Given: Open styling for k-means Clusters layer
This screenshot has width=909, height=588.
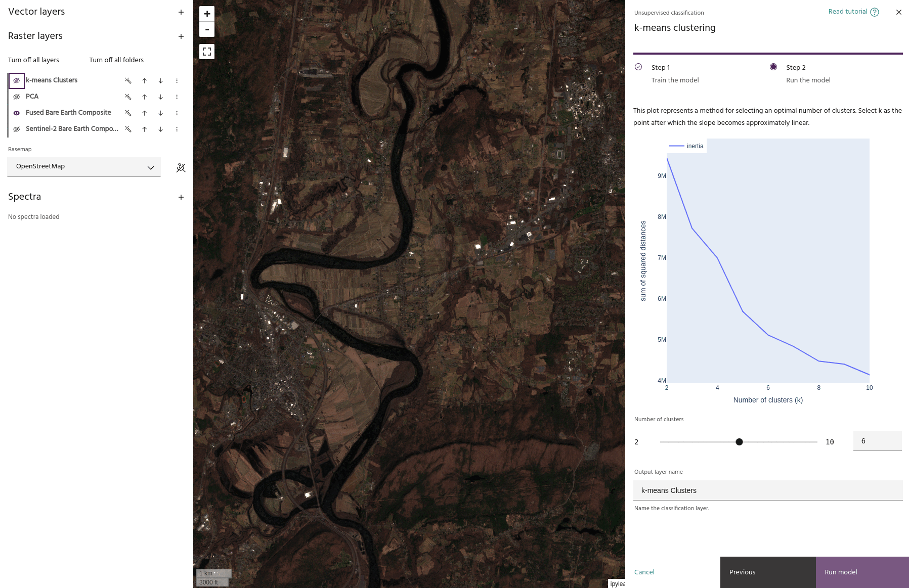Looking at the screenshot, I should (x=128, y=80).
